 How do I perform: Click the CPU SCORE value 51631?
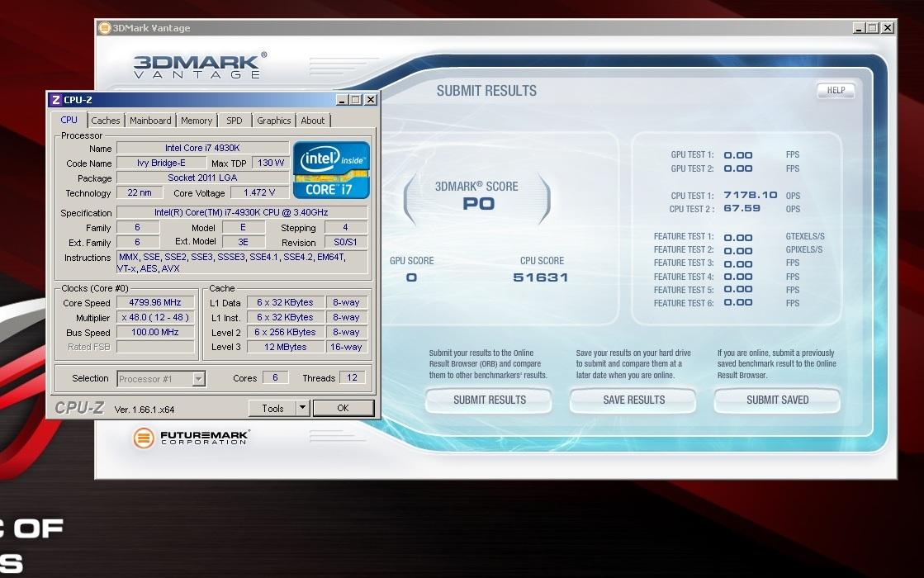(540, 277)
